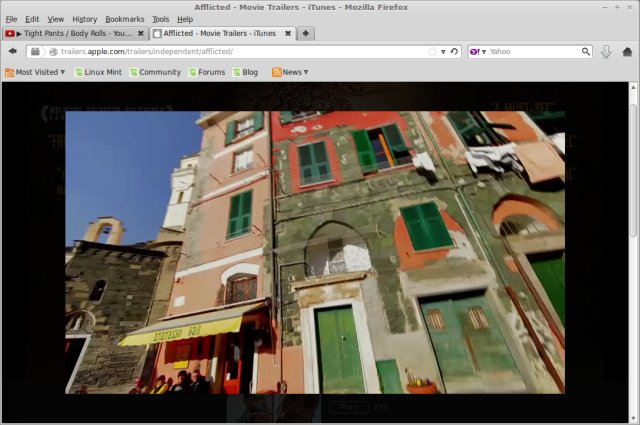Close the Afflicted Movie Trailers tab
This screenshot has height=425, width=640.
click(289, 33)
